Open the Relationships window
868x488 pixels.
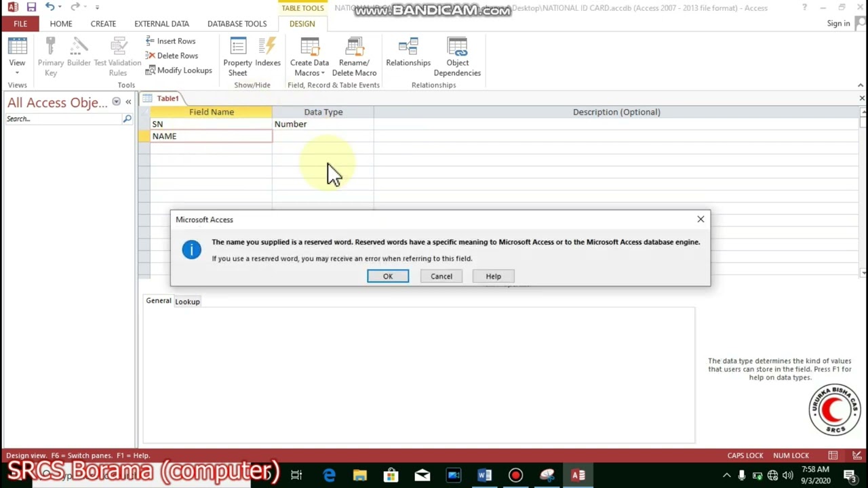(x=408, y=53)
